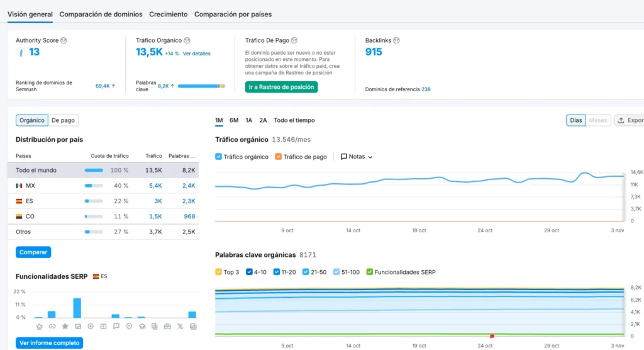Uncheck the Tráfico orgánico checkbox
Image resolution: width=644 pixels, height=350 pixels.
[218, 157]
